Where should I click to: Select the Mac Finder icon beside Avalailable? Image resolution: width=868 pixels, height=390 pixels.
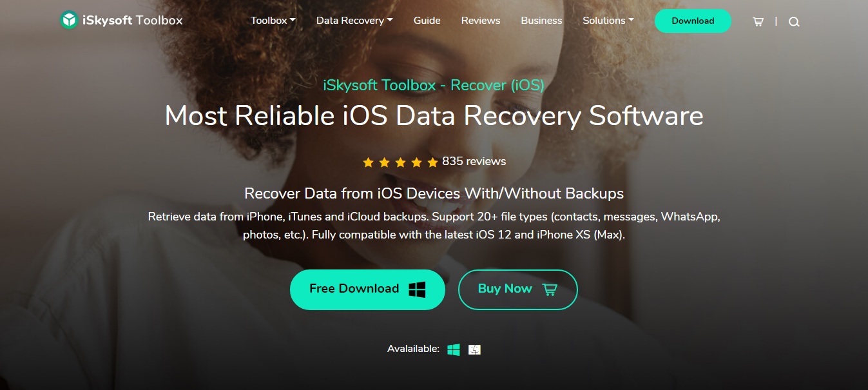(x=474, y=349)
